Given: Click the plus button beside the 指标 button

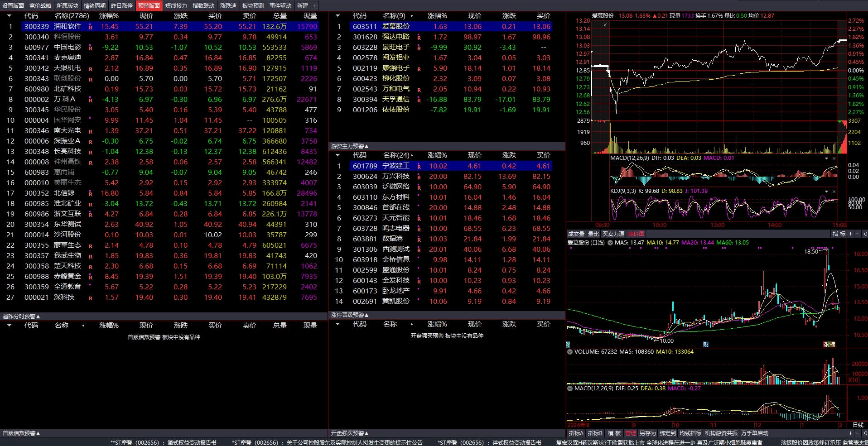Looking at the screenshot, I should click(x=850, y=234).
